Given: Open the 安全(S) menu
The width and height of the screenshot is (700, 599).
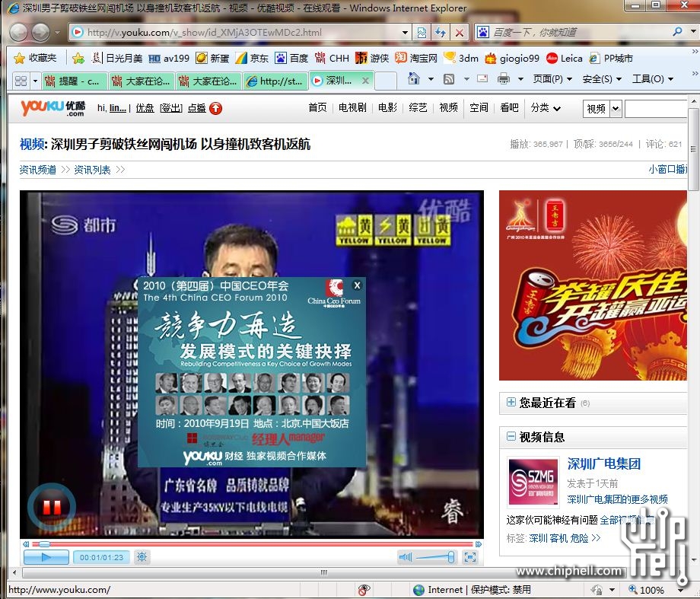Looking at the screenshot, I should point(603,79).
